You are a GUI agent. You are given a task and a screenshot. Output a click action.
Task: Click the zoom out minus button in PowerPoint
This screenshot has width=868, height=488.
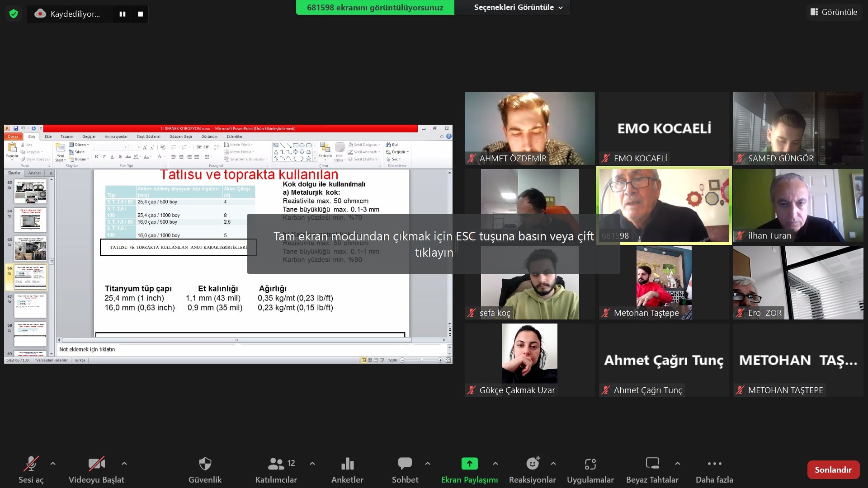[402, 360]
